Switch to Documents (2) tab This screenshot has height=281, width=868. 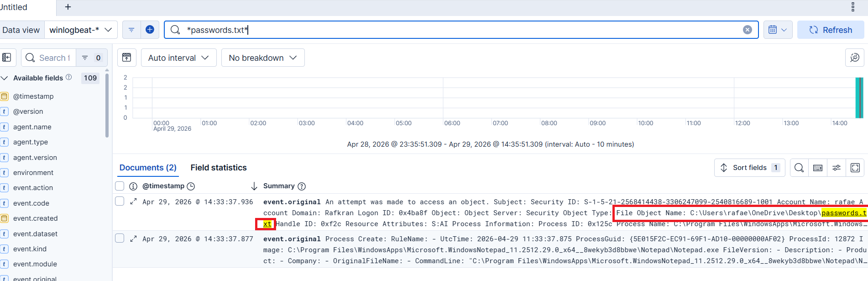[x=148, y=168]
